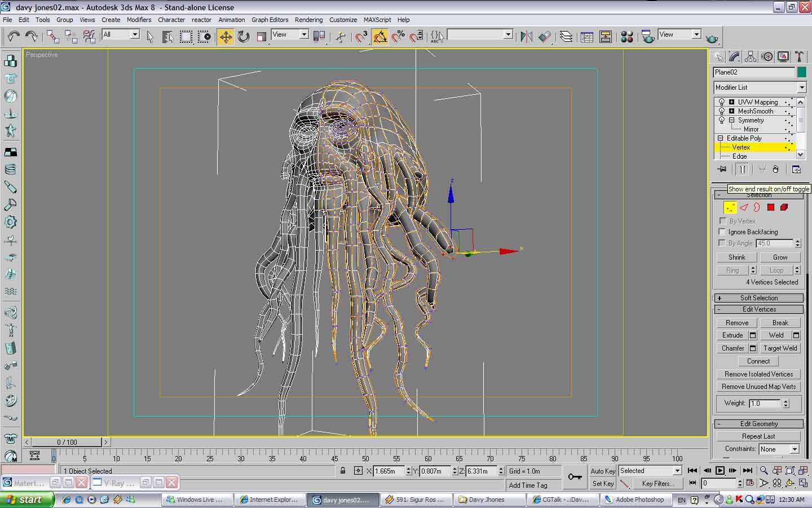Image resolution: width=812 pixels, height=508 pixels.
Task: Open the Layer Manager
Action: pos(566,37)
